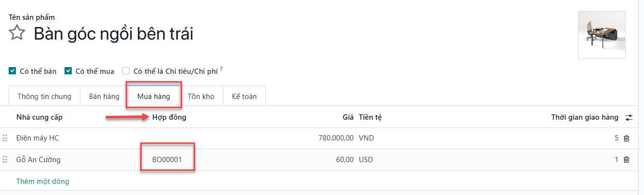Delete the Điện máy HC supplier row
The width and height of the screenshot is (644, 195).
click(x=627, y=138)
